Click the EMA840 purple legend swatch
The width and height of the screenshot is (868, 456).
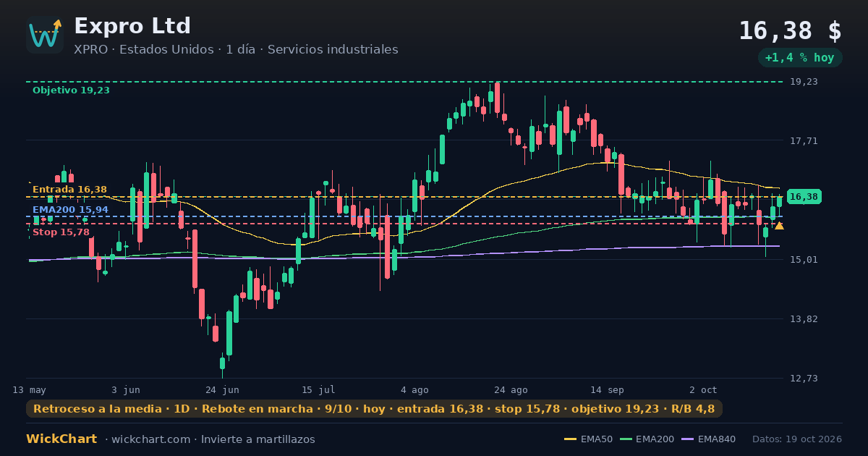[688, 439]
